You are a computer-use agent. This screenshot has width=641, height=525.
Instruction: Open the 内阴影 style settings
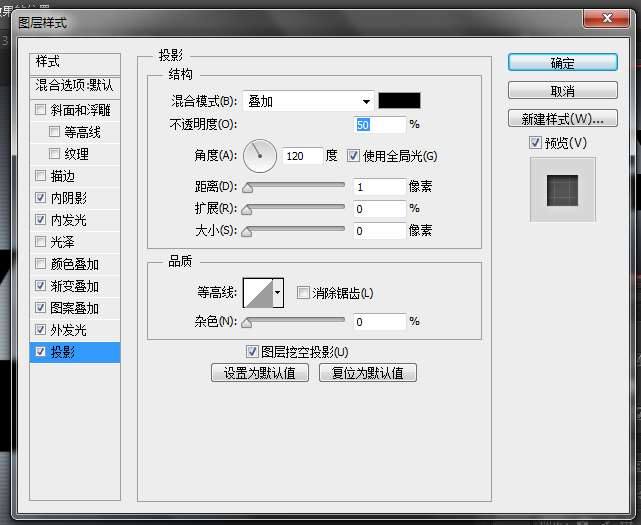click(69, 198)
